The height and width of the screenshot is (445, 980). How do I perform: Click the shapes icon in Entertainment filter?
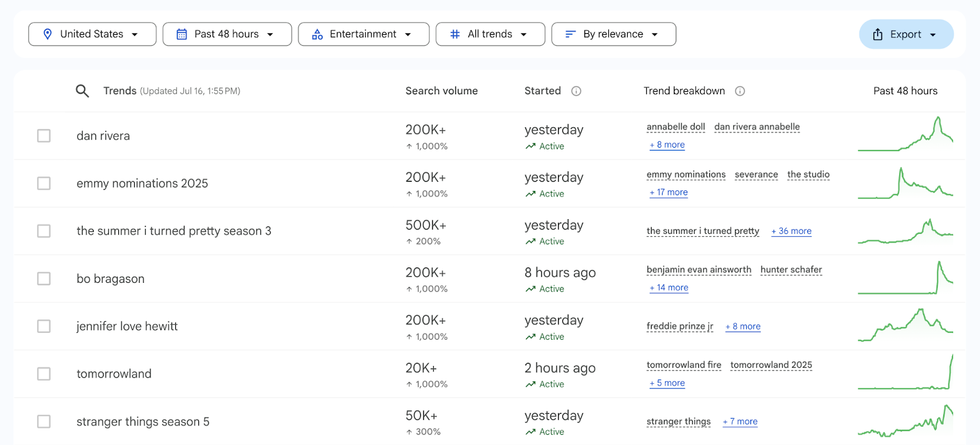click(317, 34)
